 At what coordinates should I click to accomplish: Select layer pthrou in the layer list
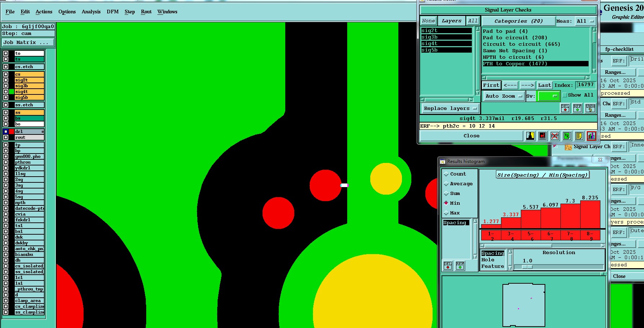point(29,162)
